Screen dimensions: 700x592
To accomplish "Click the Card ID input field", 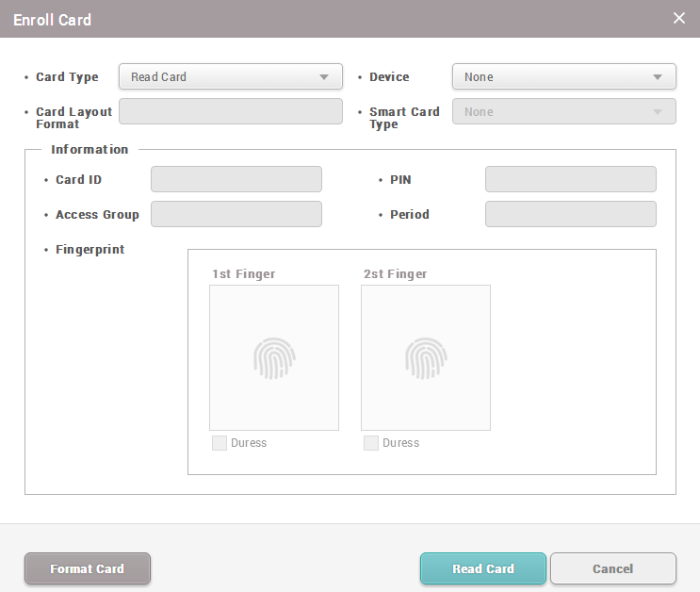I will (x=236, y=179).
